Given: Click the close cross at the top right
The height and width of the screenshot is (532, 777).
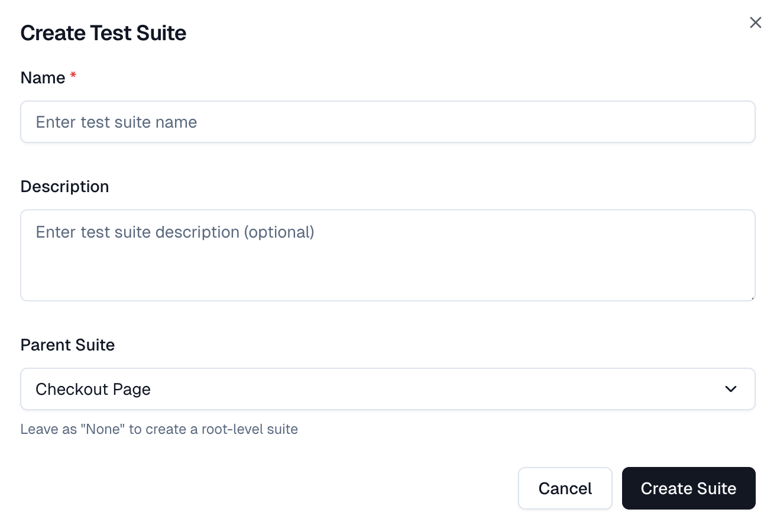Looking at the screenshot, I should [755, 22].
